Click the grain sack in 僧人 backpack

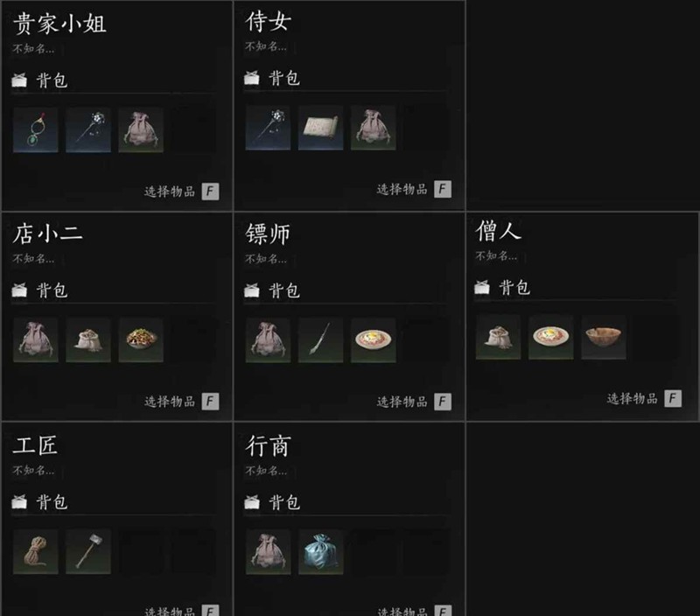click(x=498, y=337)
